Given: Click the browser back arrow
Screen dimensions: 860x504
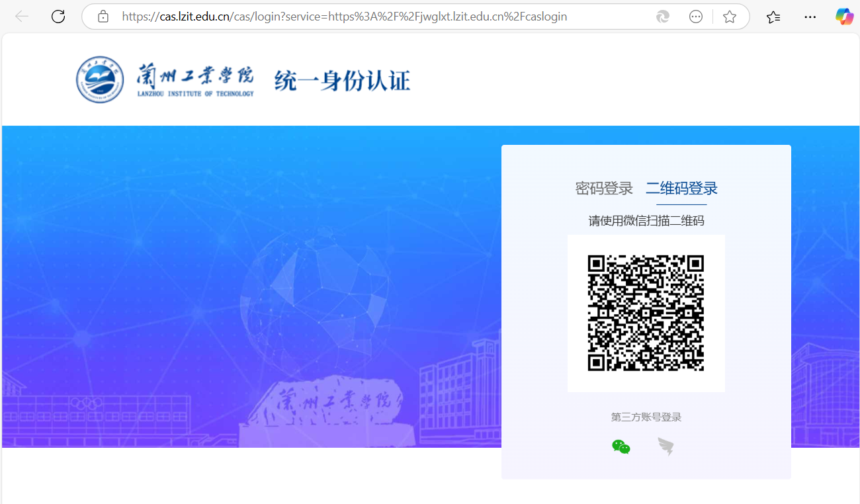Looking at the screenshot, I should pyautogui.click(x=22, y=17).
